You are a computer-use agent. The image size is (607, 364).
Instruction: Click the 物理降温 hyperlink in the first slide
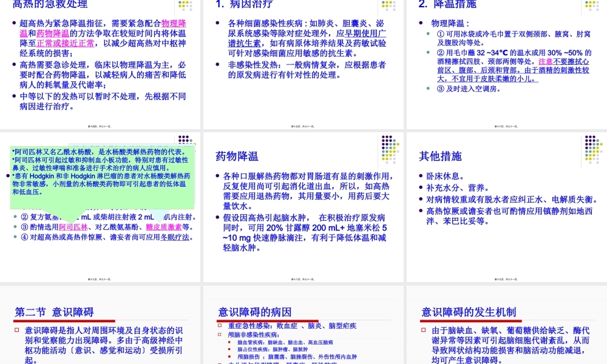click(174, 24)
